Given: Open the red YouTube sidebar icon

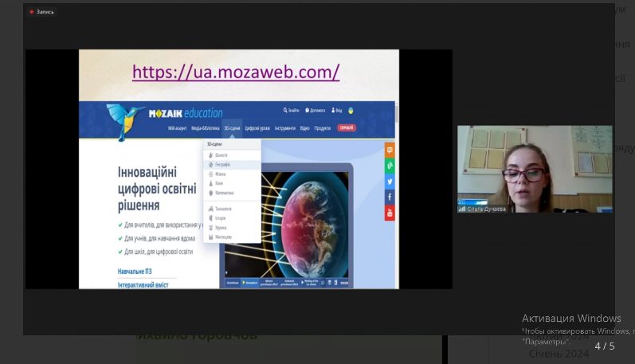Looking at the screenshot, I should click(x=390, y=213).
